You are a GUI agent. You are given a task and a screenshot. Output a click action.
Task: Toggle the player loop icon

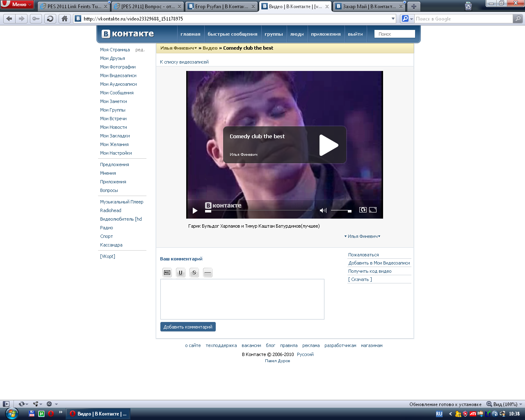tap(363, 210)
